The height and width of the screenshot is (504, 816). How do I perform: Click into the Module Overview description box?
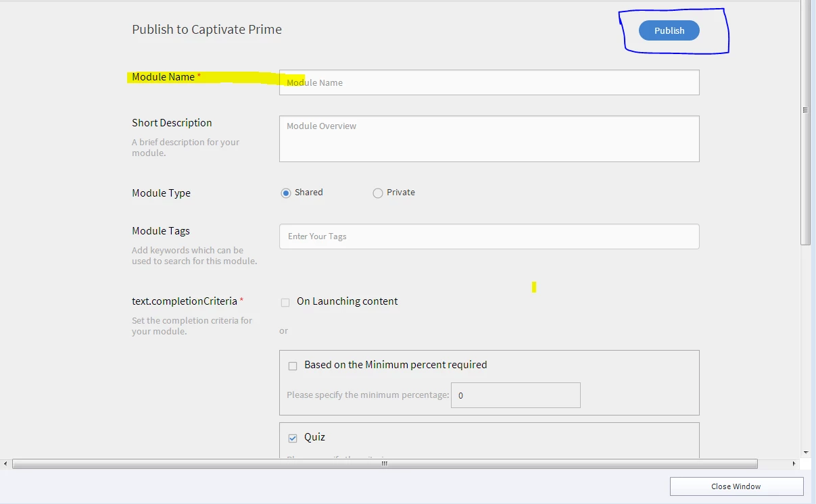pos(489,138)
